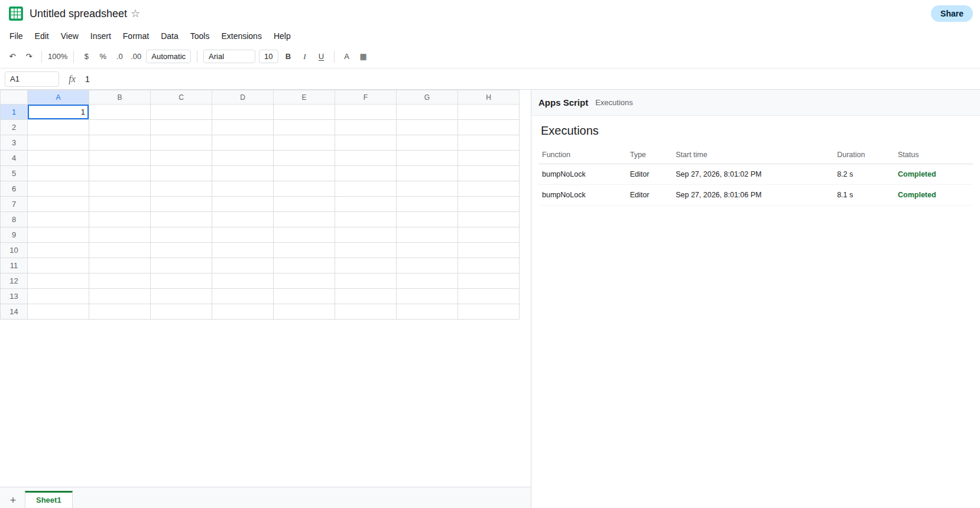Open the text color picker
The width and height of the screenshot is (980, 508).
tap(347, 57)
